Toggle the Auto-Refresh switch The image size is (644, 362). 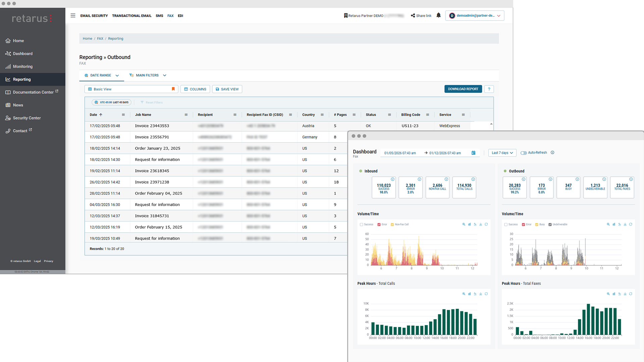pyautogui.click(x=523, y=153)
